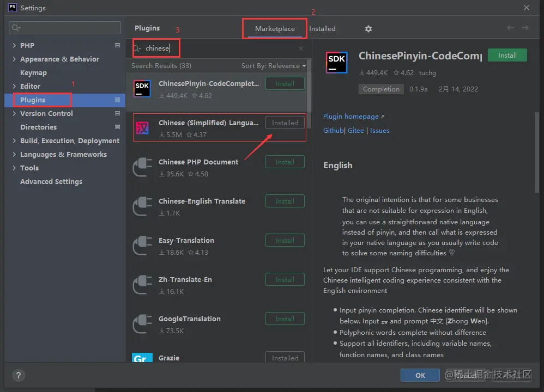544x392 pixels.
Task: Click the large SDK icon in detail pane
Action: 336,63
